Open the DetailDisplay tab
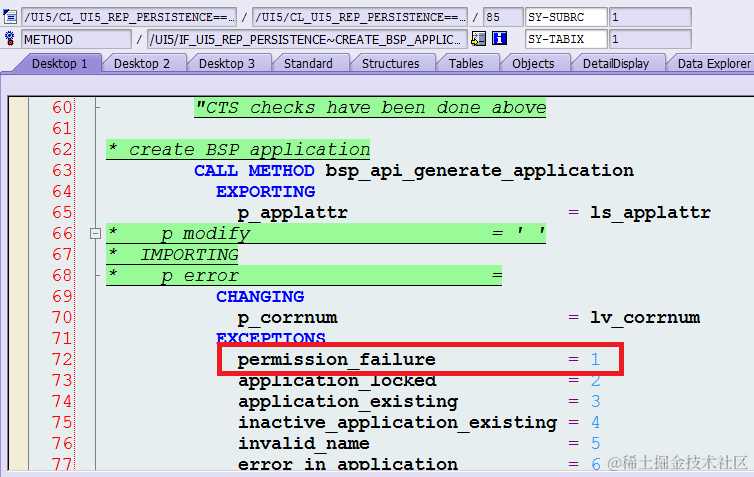This screenshot has height=477, width=754. coord(616,63)
